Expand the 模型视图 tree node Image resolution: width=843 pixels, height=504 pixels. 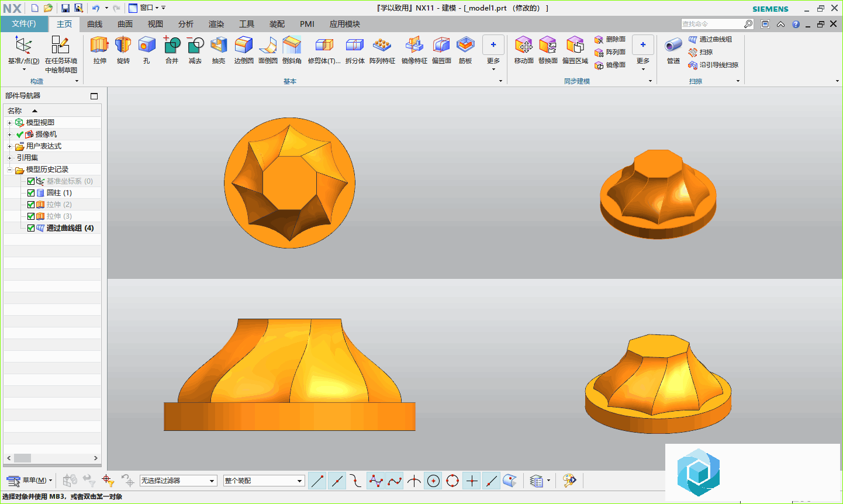pyautogui.click(x=9, y=123)
